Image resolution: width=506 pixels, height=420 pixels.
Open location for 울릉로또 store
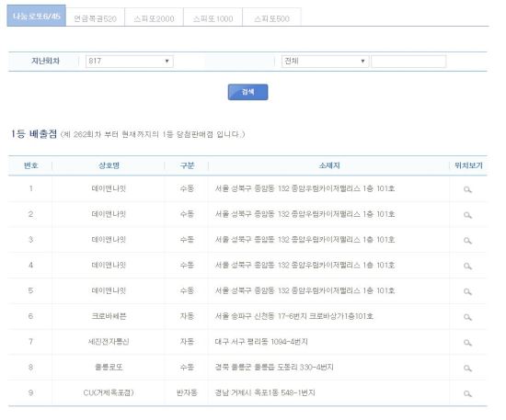coord(467,369)
